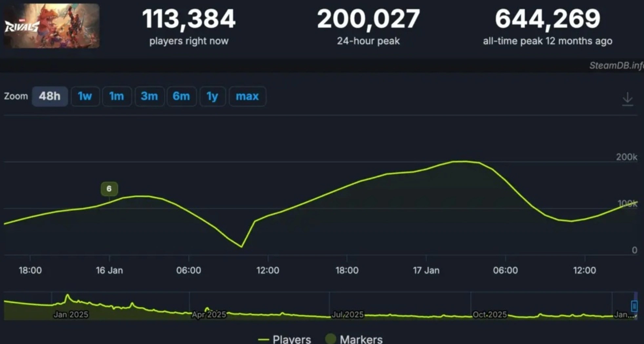Select the 48h zoom range
The width and height of the screenshot is (644, 344).
50,96
